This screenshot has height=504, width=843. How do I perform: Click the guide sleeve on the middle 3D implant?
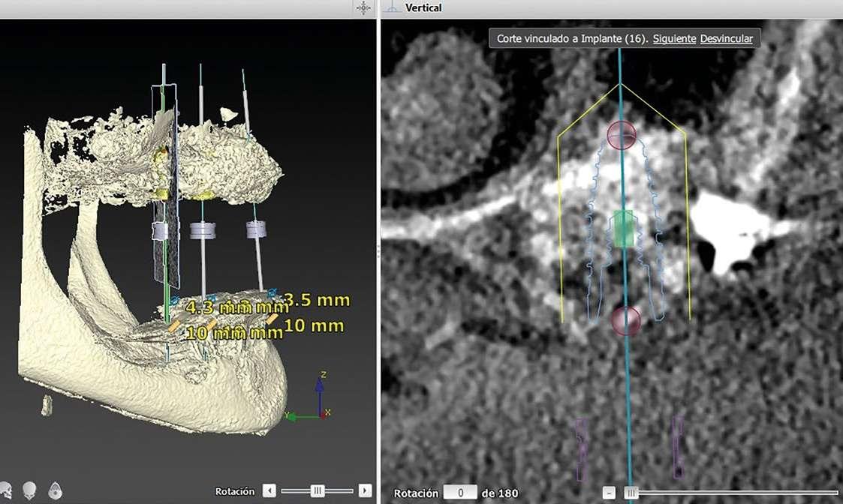tap(203, 231)
